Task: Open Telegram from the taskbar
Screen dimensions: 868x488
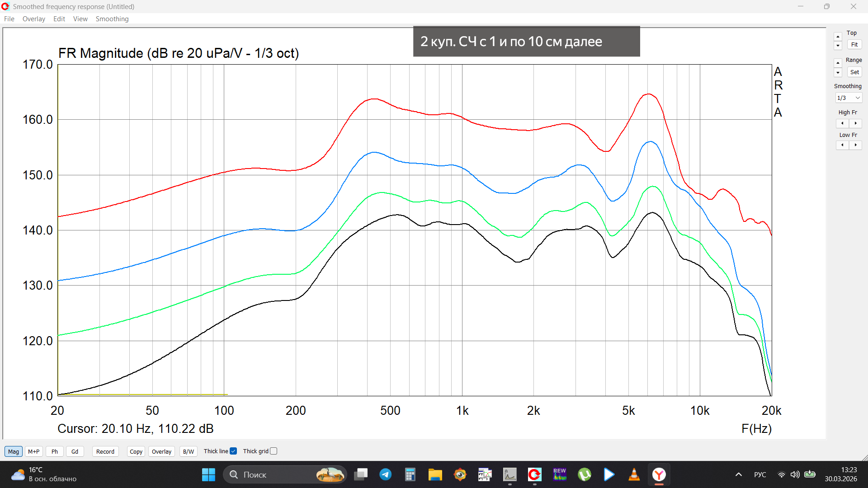Action: point(385,474)
